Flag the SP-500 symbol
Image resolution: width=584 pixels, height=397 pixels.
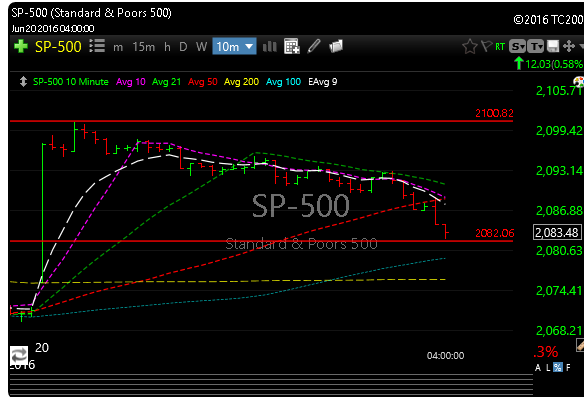(486, 46)
